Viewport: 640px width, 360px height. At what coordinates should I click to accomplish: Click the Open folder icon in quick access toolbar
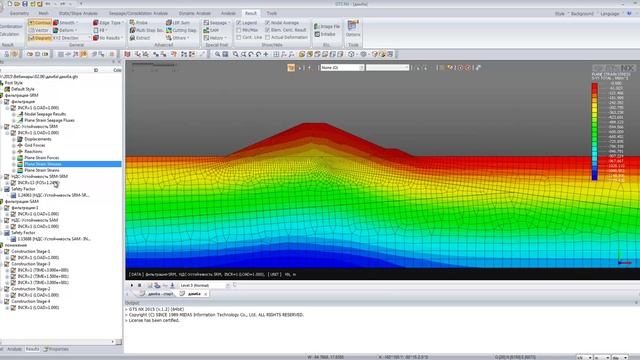pyautogui.click(x=17, y=4)
